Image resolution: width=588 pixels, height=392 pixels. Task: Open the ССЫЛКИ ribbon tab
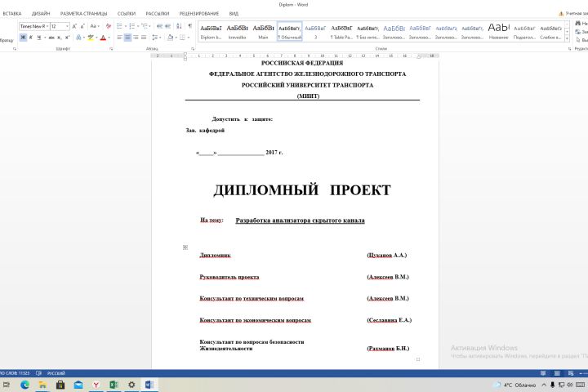[127, 14]
